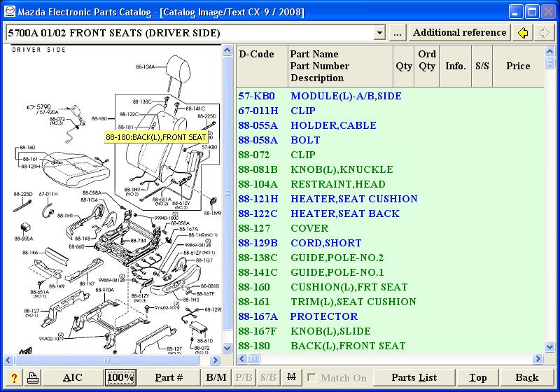
Task: Click the help question mark icon
Action: tap(14, 377)
